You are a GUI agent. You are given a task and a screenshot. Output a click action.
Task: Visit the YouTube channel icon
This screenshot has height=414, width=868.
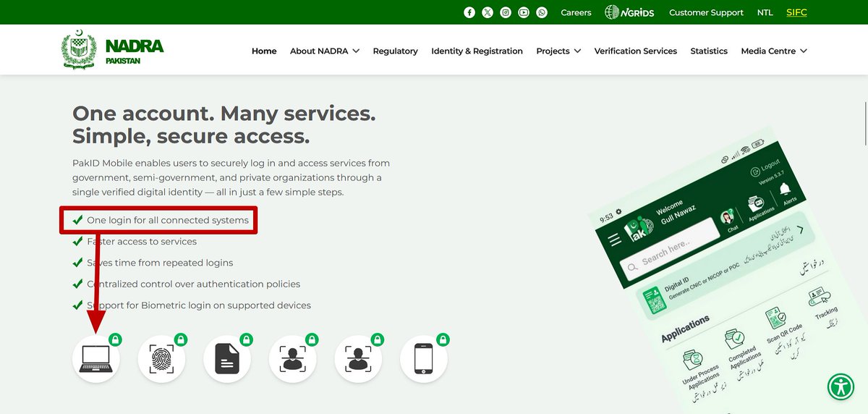pos(524,12)
